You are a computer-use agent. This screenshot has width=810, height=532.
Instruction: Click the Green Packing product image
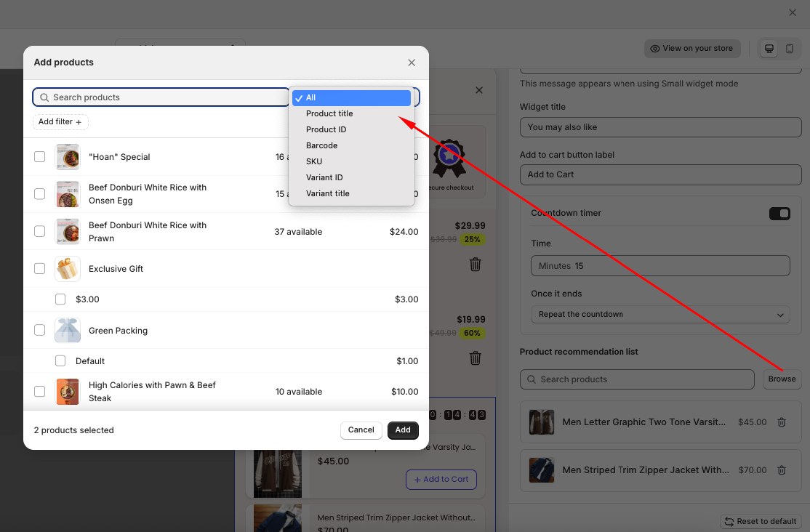point(68,331)
